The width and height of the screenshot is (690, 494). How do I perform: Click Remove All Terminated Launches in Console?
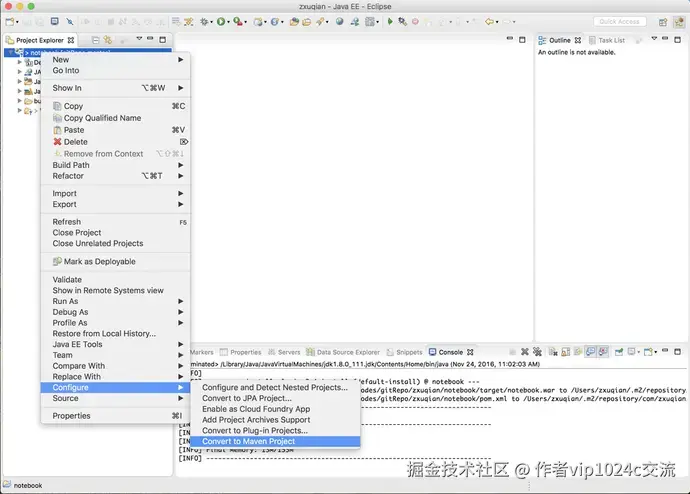pos(537,352)
